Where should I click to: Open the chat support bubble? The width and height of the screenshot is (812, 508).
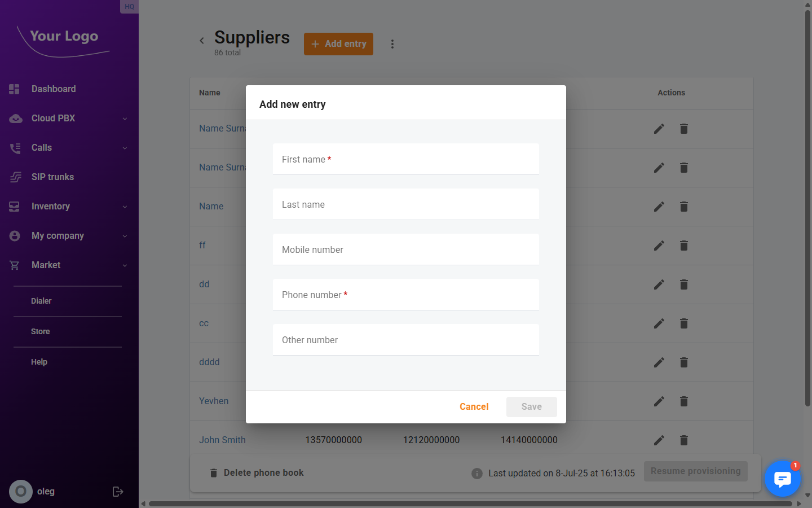(782, 479)
